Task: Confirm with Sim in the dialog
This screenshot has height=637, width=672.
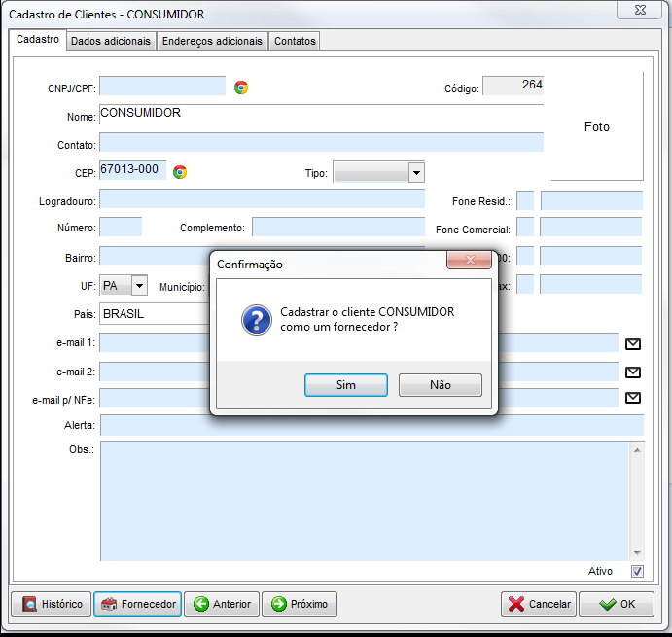Action: 346,385
